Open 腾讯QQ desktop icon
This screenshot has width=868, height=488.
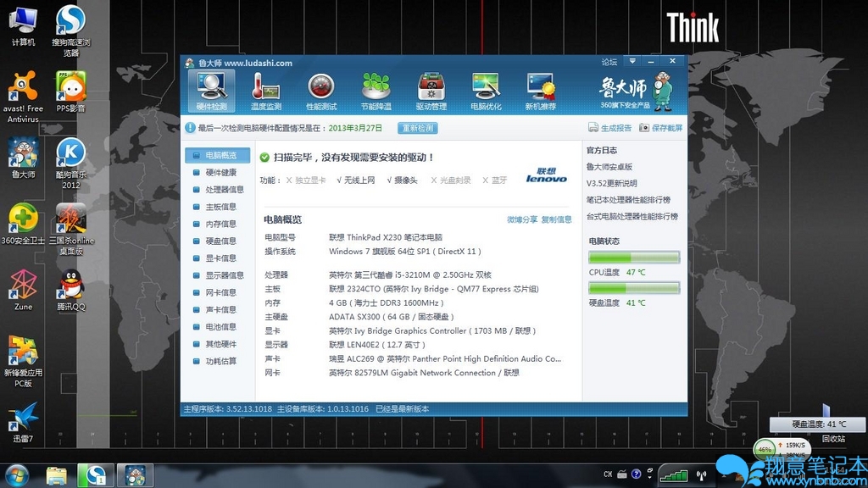pos(71,290)
